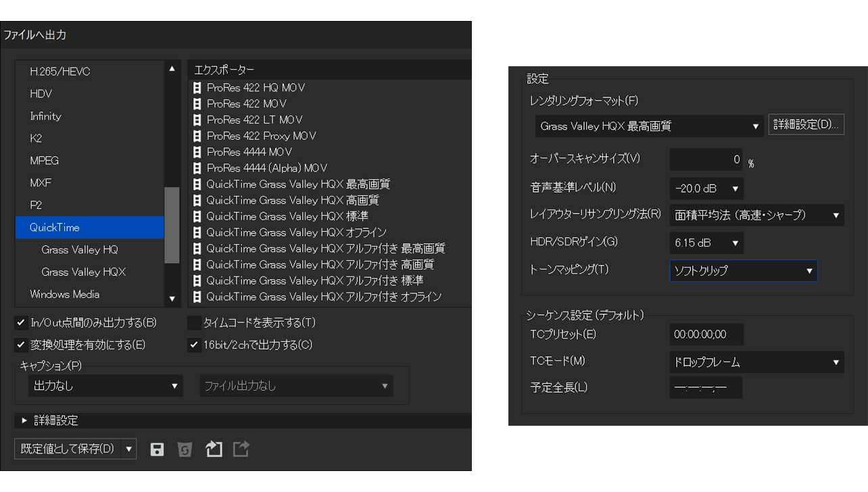
Task: Select Infinity category
Action: [89, 116]
